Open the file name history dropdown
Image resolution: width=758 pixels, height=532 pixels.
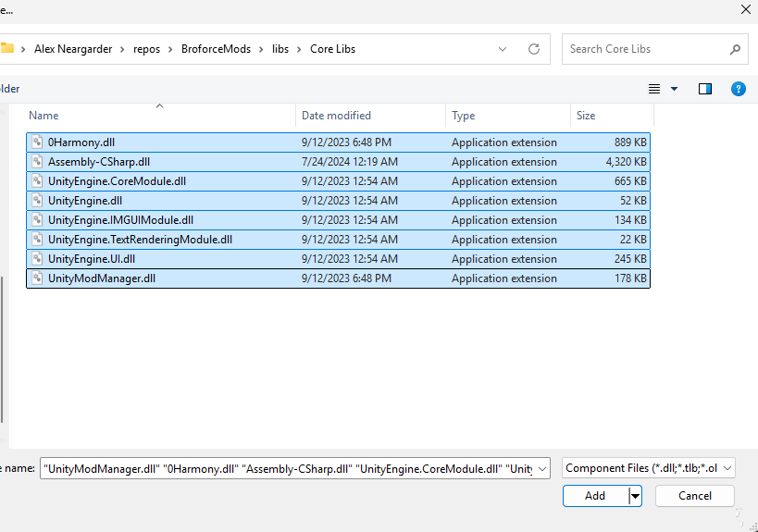point(542,469)
